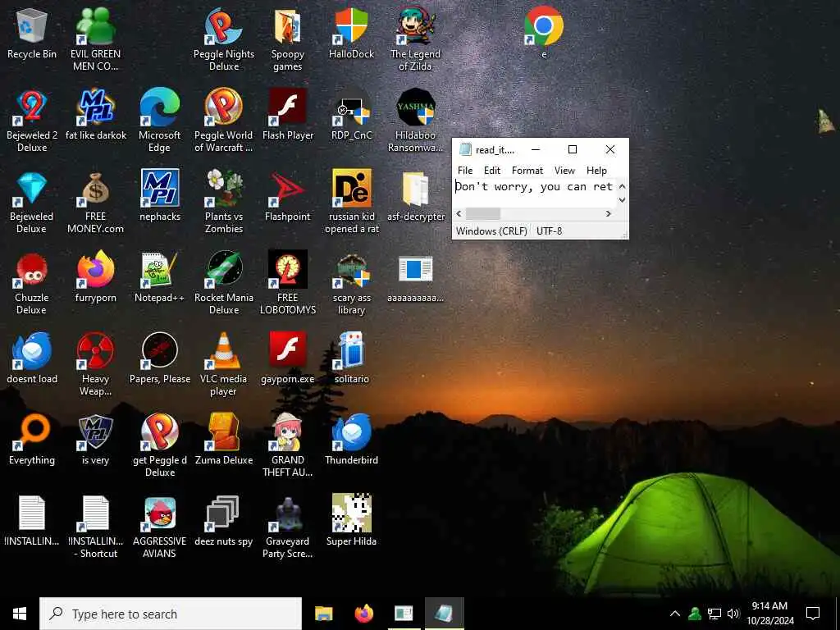Image resolution: width=840 pixels, height=630 pixels.
Task: Open the FREE LOBOTOMYS icon
Action: pyautogui.click(x=288, y=284)
